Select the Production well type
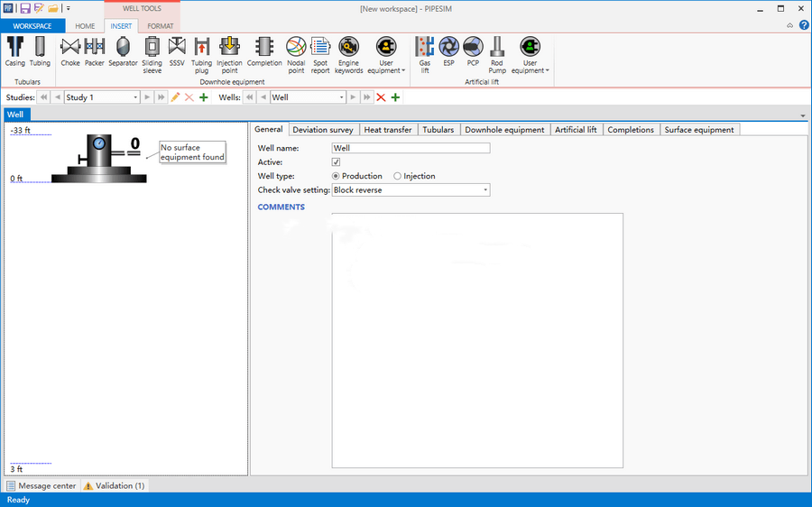The height and width of the screenshot is (507, 812). [337, 176]
